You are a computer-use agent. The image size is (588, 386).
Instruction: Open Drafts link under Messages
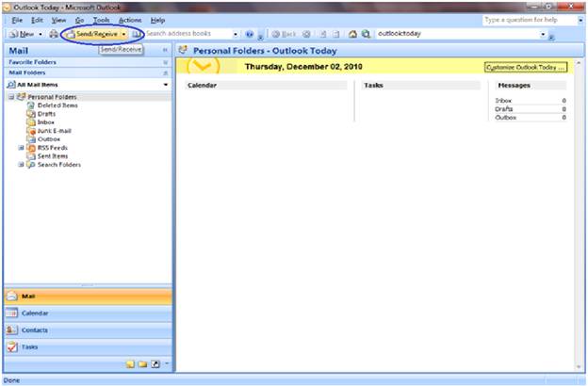click(x=503, y=109)
